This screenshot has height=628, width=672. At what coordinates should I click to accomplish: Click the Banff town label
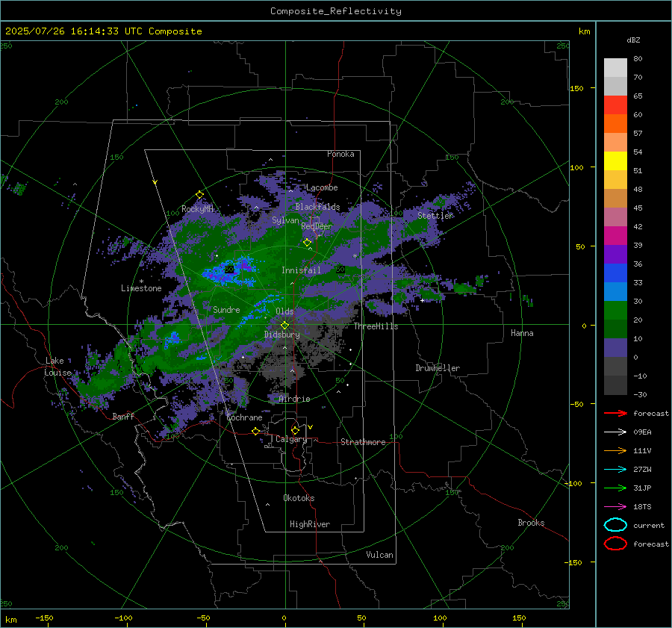pyautogui.click(x=123, y=417)
